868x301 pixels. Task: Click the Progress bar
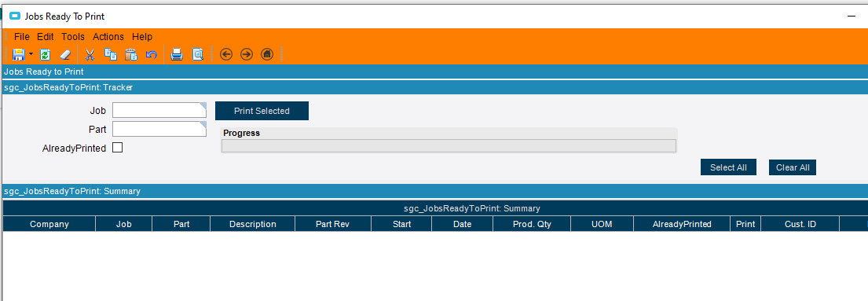tap(449, 146)
